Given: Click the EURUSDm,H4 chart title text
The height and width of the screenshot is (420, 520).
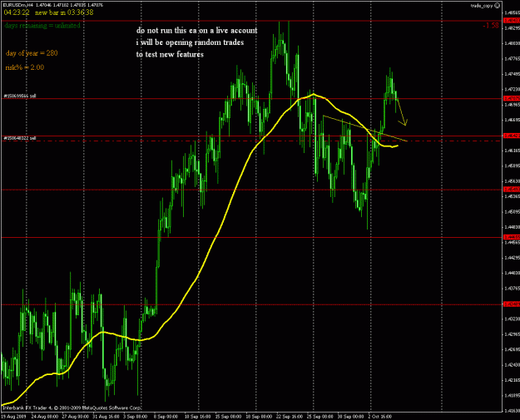Looking at the screenshot, I should click(x=17, y=5).
